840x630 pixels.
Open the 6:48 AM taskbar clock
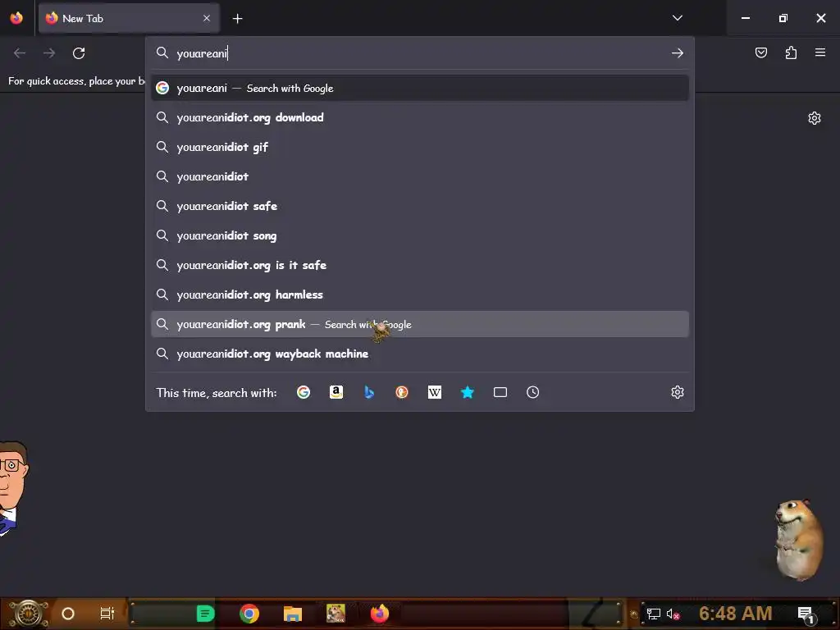coord(735,614)
